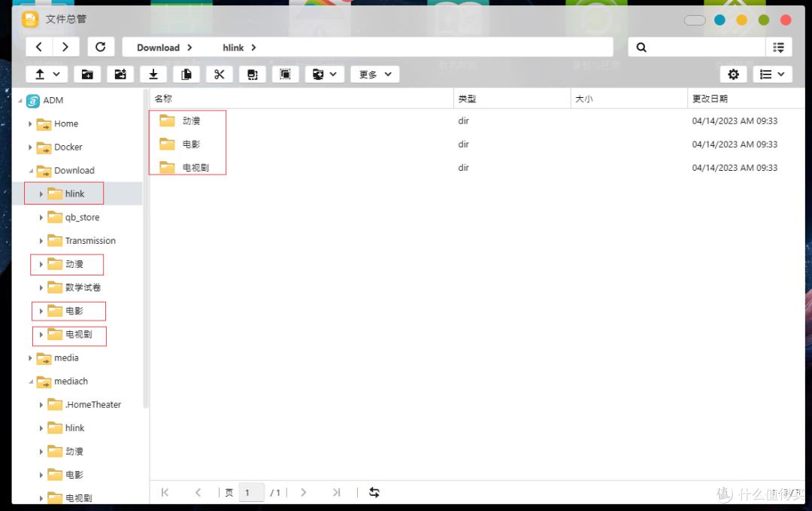Select the Transmission folder in the sidebar
This screenshot has height=511, width=812.
(x=90, y=240)
